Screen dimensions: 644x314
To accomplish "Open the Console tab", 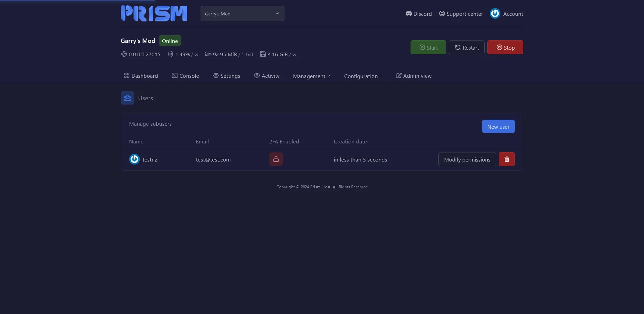I will 185,76.
